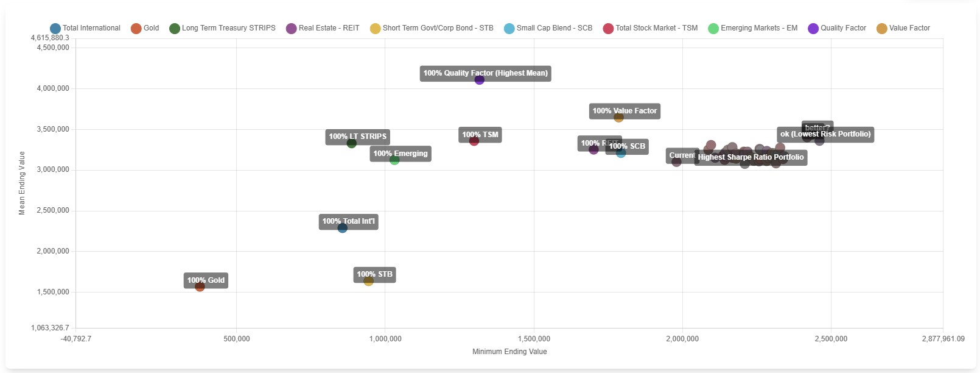The image size is (980, 373).
Task: Toggle Total International legend series
Action: pos(85,28)
